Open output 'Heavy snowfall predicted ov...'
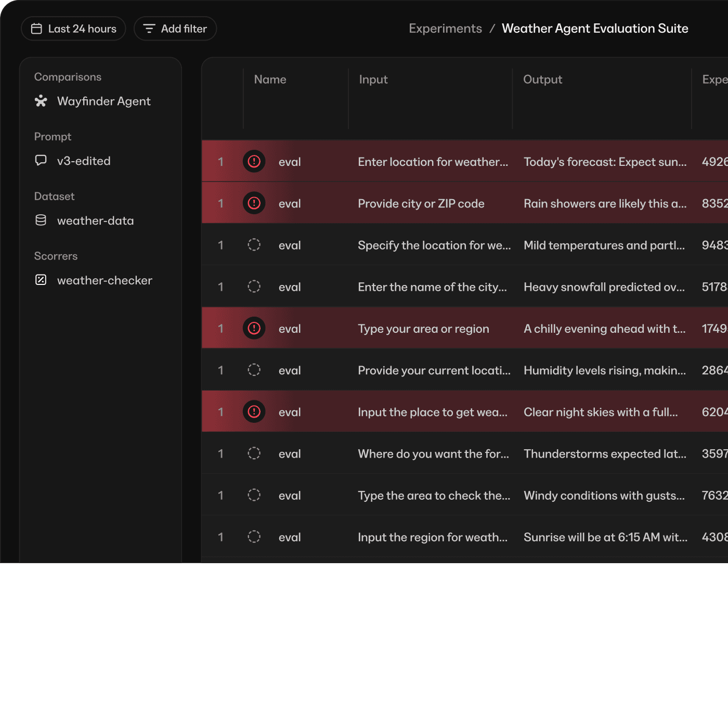Screen dimensions: 728x728 604,287
